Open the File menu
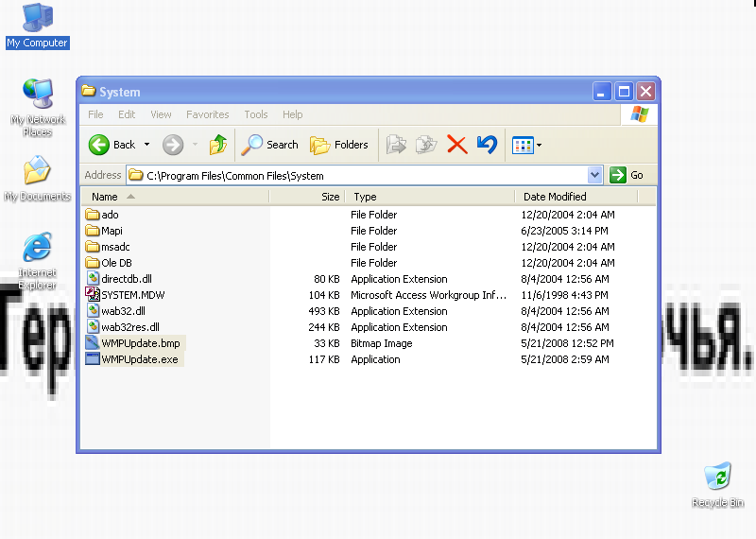 (95, 114)
